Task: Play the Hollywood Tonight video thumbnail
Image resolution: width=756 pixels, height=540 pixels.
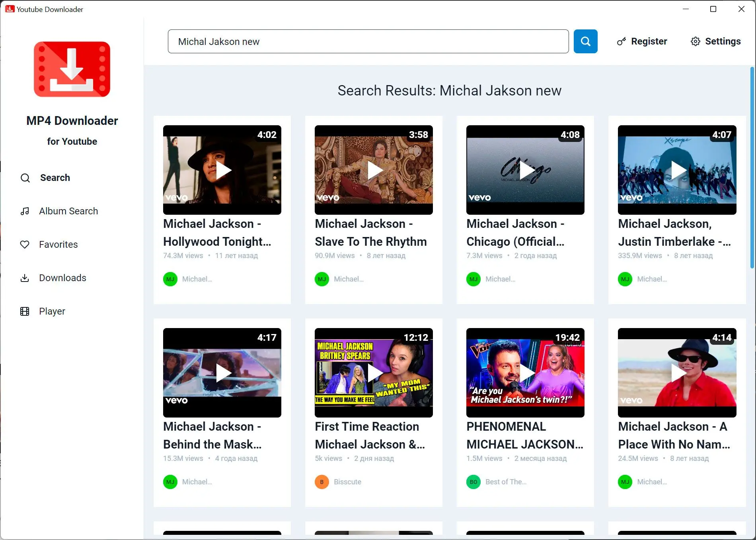Action: tap(222, 170)
